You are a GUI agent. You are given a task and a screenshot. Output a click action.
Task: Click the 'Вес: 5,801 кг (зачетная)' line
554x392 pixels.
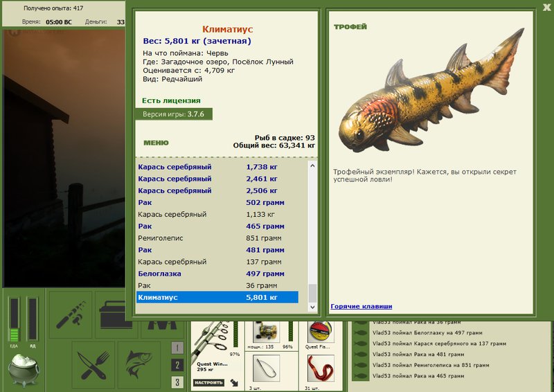pyautogui.click(x=197, y=41)
